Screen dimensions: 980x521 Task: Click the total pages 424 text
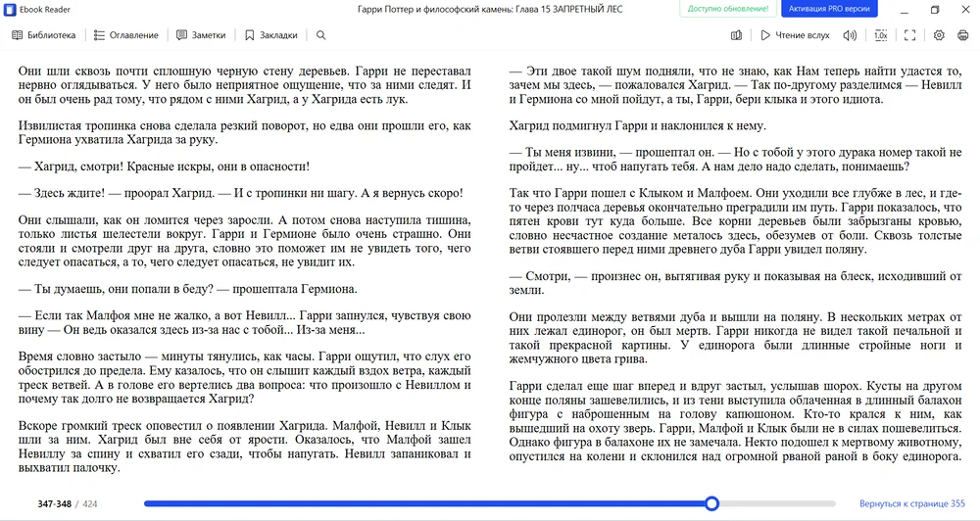tap(90, 503)
